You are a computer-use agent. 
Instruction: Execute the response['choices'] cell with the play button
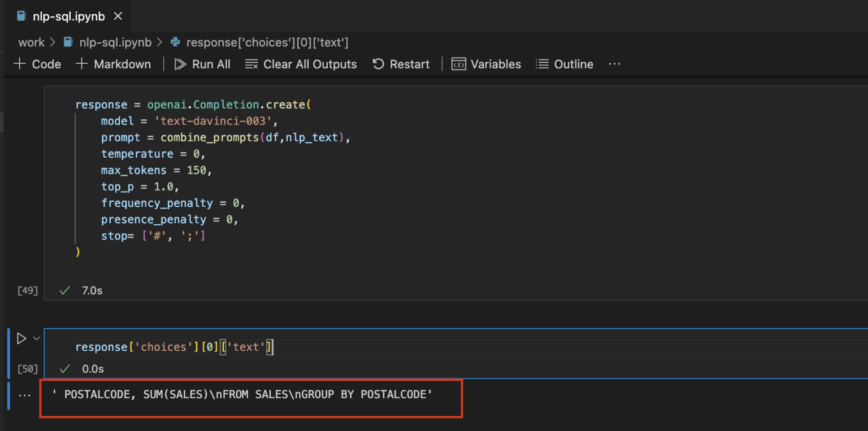[x=20, y=338]
